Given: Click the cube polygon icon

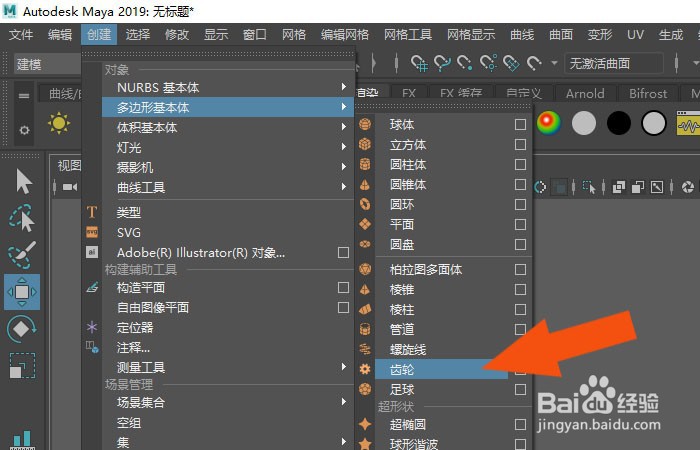Looking at the screenshot, I should point(365,144).
